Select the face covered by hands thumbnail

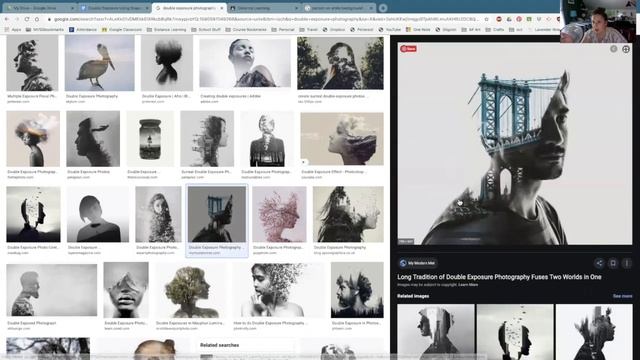[x=126, y=290]
